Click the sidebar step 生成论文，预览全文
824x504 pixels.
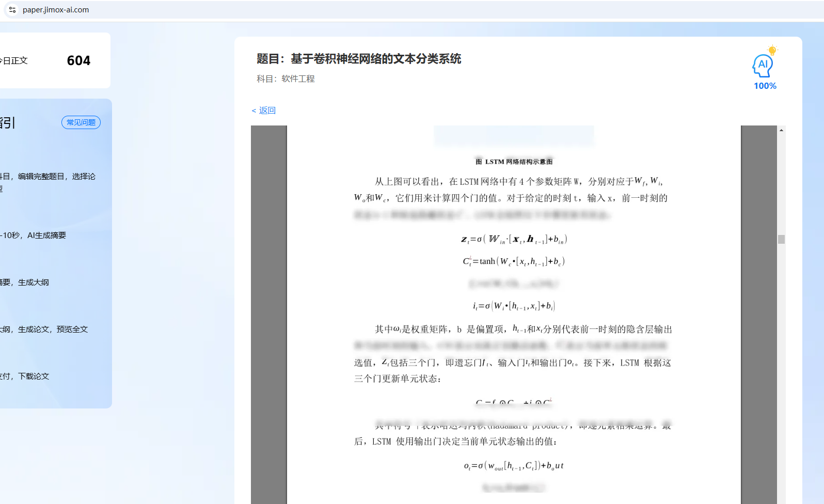[x=53, y=329]
